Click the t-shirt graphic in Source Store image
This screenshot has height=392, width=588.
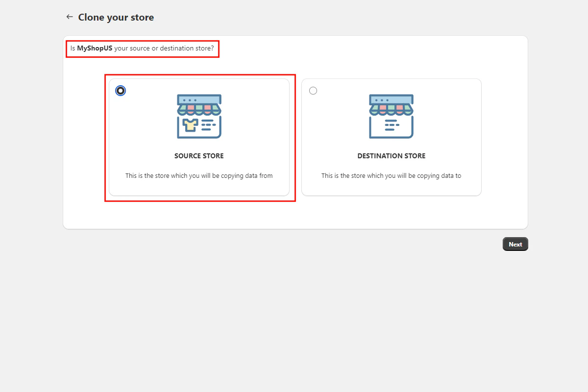[x=190, y=125]
